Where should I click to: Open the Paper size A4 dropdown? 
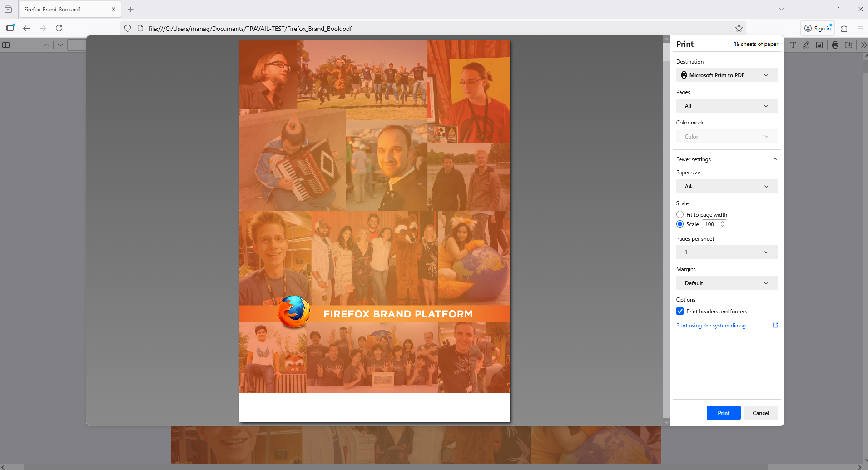coord(726,186)
